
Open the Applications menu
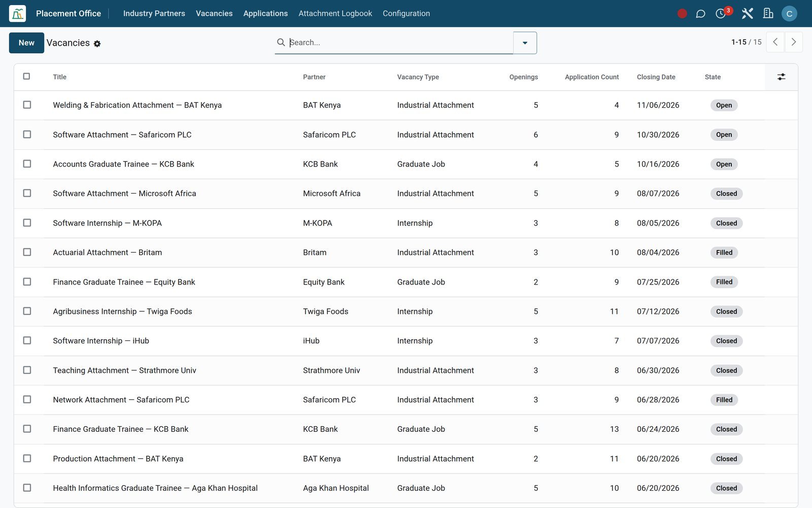pyautogui.click(x=265, y=14)
